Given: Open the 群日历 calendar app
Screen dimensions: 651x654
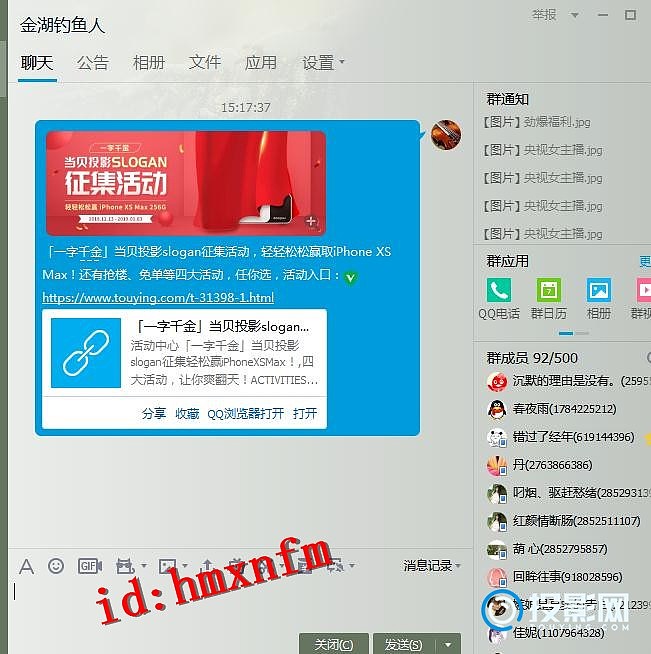Looking at the screenshot, I should coord(548,289).
